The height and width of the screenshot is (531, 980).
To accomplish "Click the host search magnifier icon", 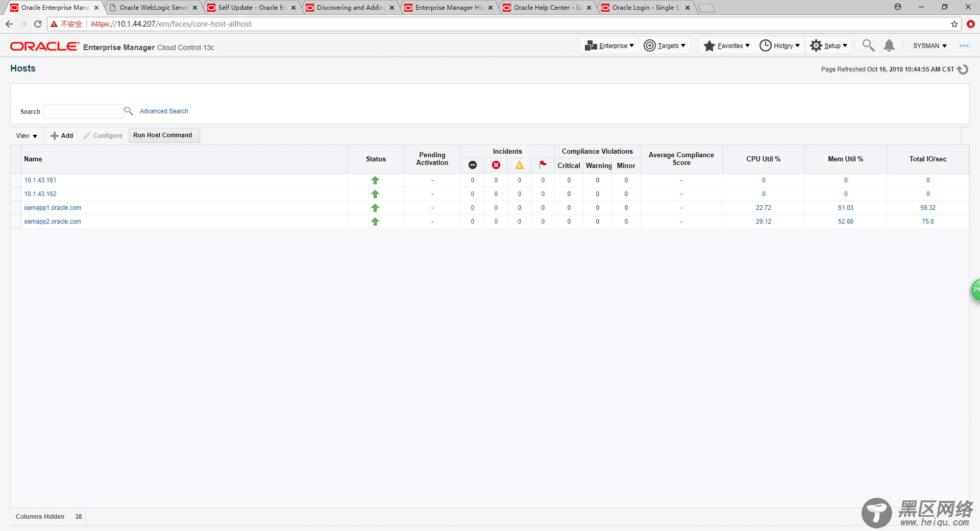I will pyautogui.click(x=129, y=111).
